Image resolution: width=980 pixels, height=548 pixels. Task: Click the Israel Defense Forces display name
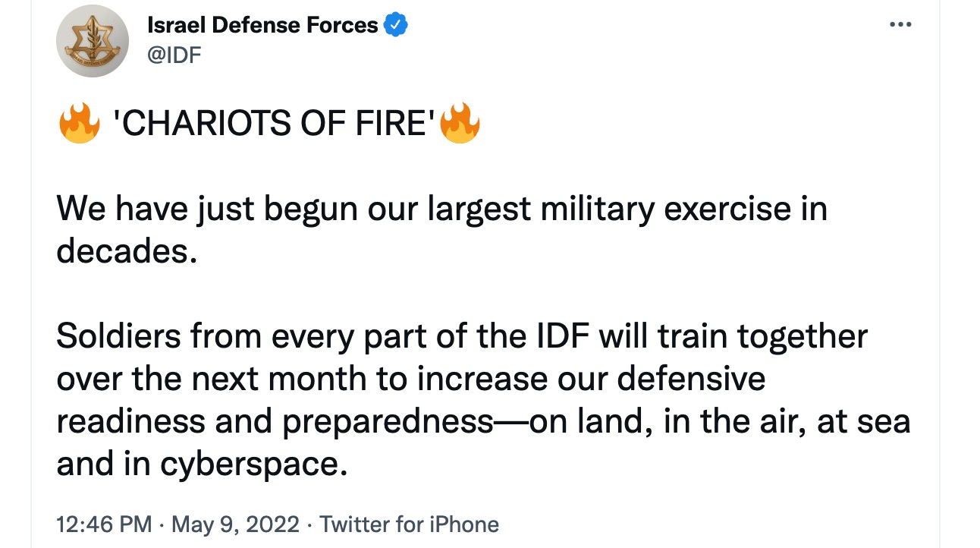point(262,24)
